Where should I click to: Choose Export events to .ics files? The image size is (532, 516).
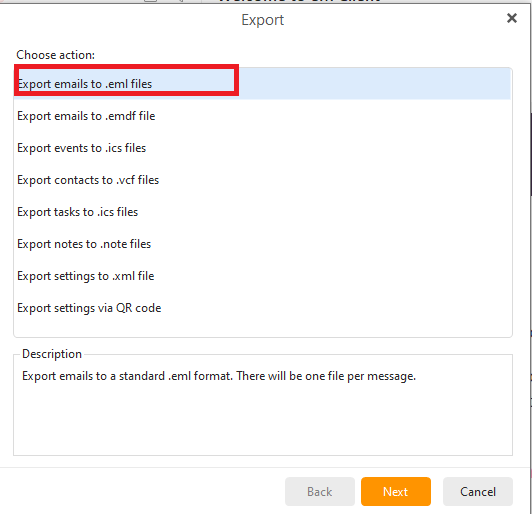click(262, 148)
